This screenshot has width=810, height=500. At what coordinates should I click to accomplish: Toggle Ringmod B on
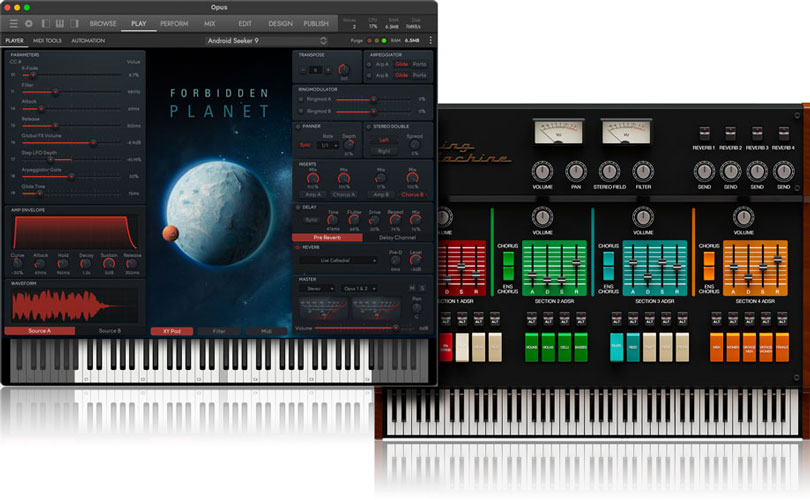(x=301, y=111)
